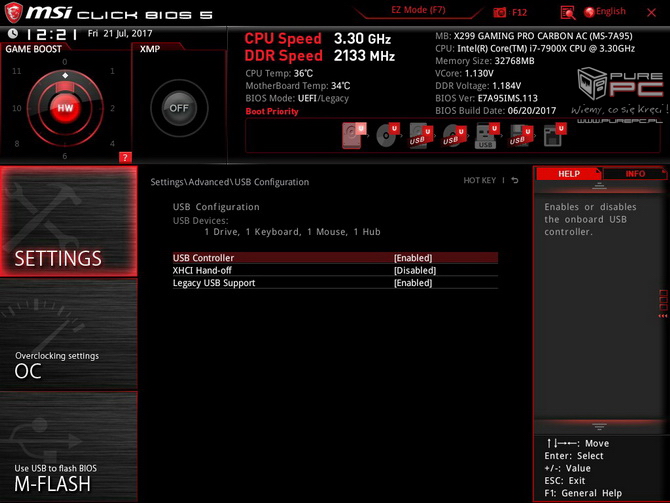
Task: Select the USB Controller row
Action: [x=335, y=258]
